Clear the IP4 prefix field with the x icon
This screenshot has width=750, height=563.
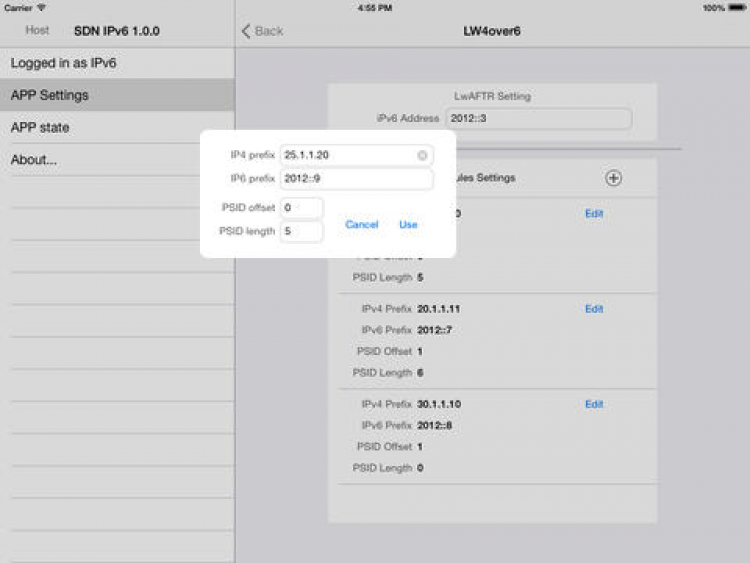point(422,155)
